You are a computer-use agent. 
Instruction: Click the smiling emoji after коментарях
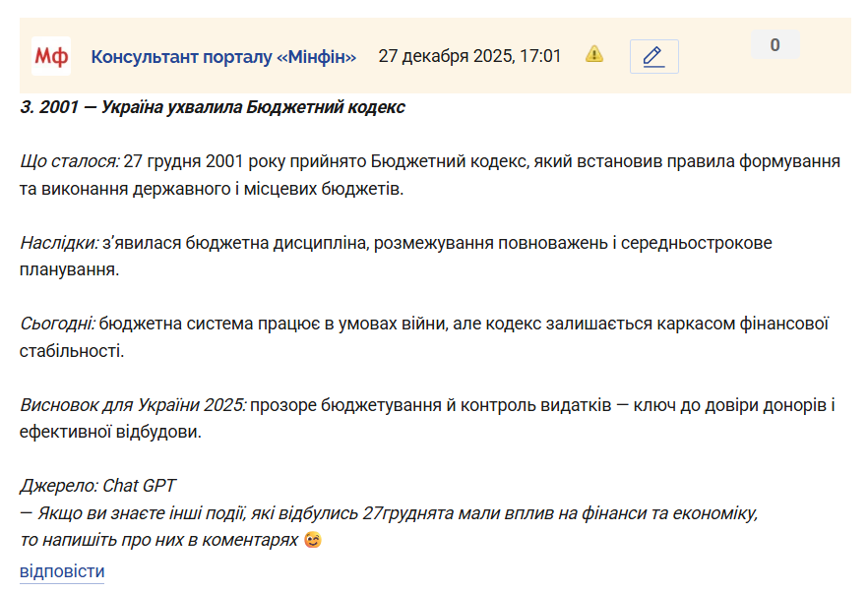(x=313, y=540)
